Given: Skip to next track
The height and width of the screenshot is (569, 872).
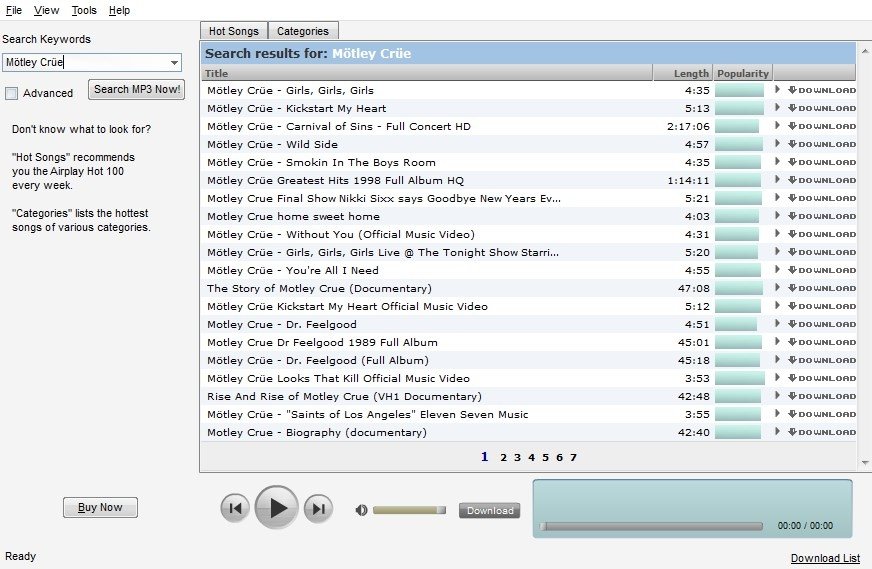Looking at the screenshot, I should click(x=319, y=508).
